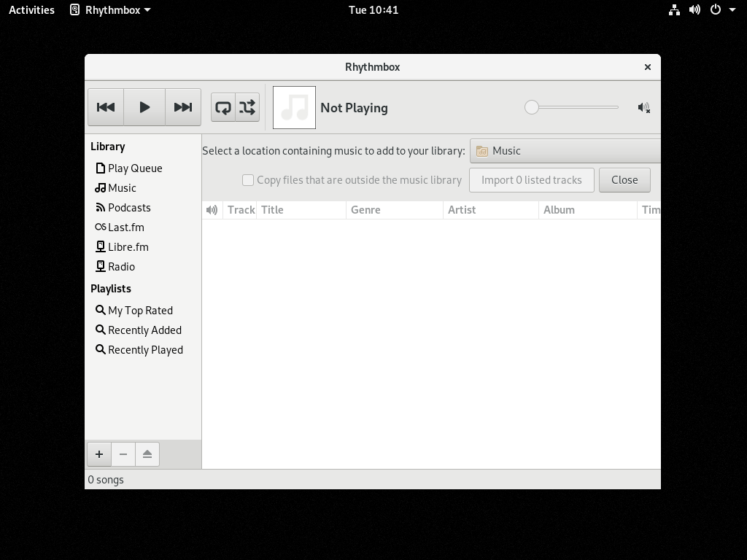Click the playing indicator column header

pyautogui.click(x=212, y=210)
